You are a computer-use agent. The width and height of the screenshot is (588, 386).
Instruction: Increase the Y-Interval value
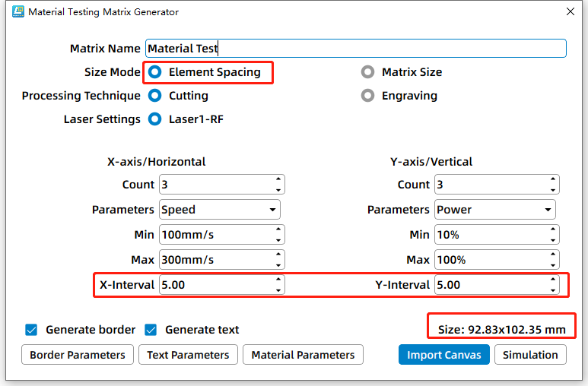click(553, 280)
